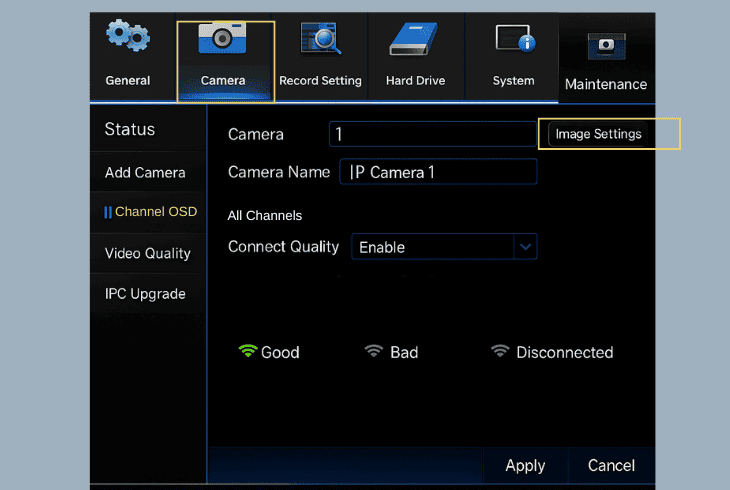Switch to the System tab label
This screenshot has width=730, height=490.
514,81
